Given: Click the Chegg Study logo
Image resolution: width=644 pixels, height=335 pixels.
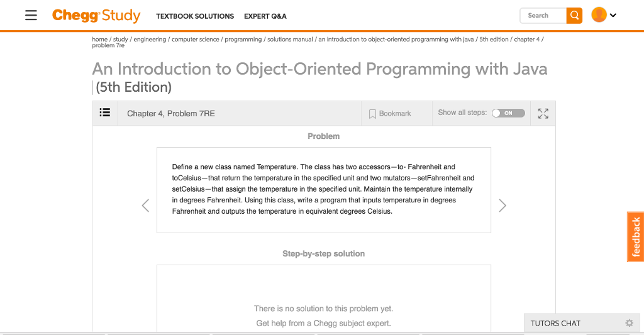Looking at the screenshot, I should 96,15.
